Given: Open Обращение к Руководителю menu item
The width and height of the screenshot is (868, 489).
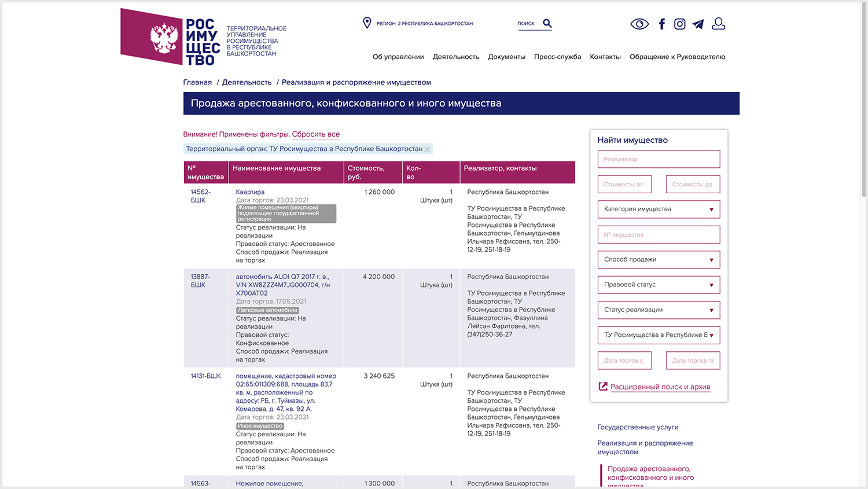Looking at the screenshot, I should tap(677, 57).
